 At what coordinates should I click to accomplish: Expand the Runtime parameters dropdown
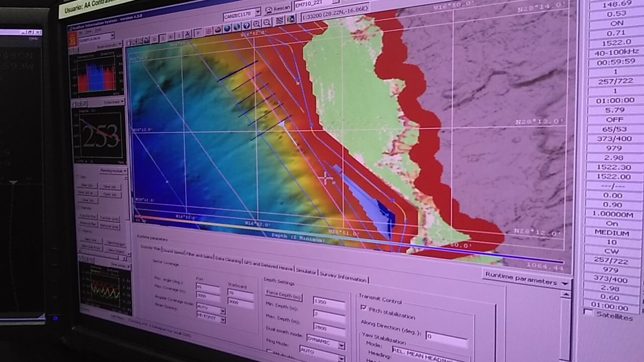[x=526, y=278]
